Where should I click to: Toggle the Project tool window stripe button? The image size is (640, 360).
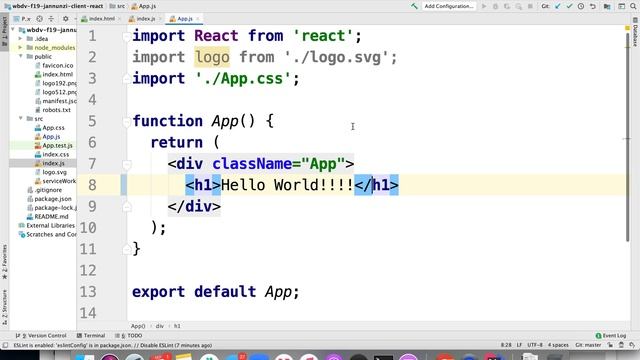(4, 33)
